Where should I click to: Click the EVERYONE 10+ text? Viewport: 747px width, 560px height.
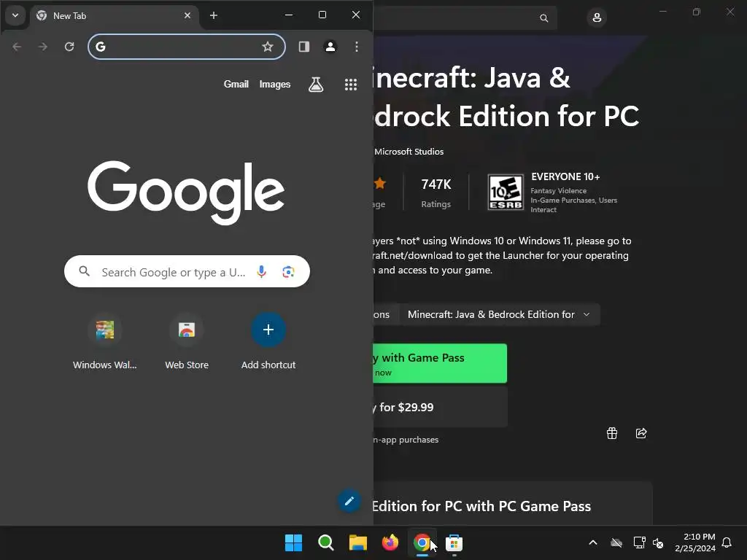[x=565, y=176]
